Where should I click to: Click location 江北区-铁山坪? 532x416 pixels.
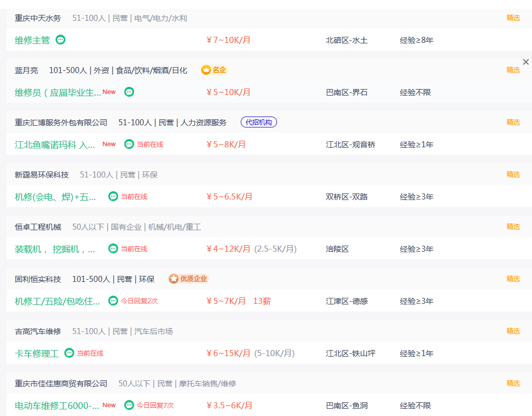(351, 354)
